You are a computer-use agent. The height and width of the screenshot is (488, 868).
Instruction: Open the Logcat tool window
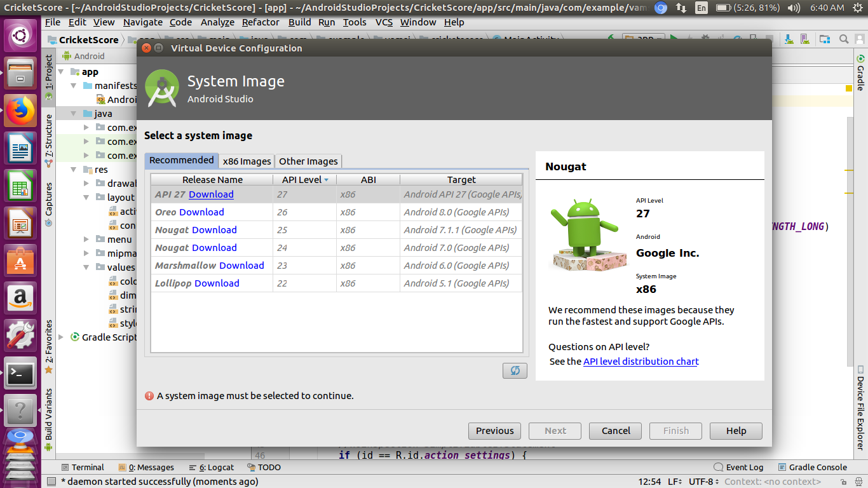(211, 467)
